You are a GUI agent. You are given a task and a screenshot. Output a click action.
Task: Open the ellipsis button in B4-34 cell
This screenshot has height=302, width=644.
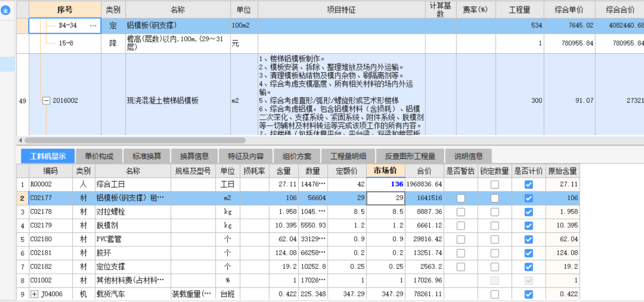[93, 25]
